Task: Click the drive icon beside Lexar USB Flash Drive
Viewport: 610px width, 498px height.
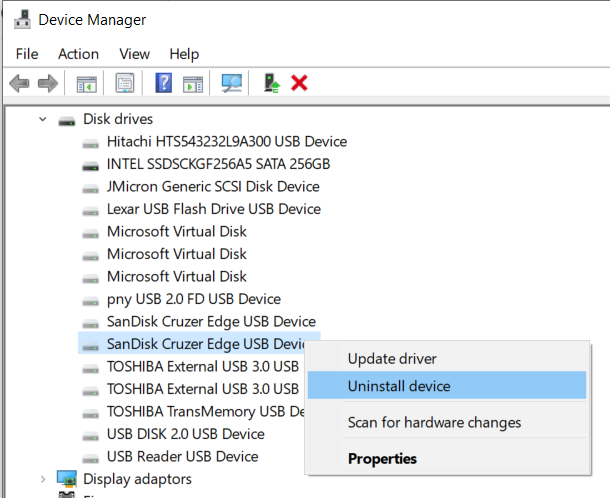Action: (x=91, y=211)
